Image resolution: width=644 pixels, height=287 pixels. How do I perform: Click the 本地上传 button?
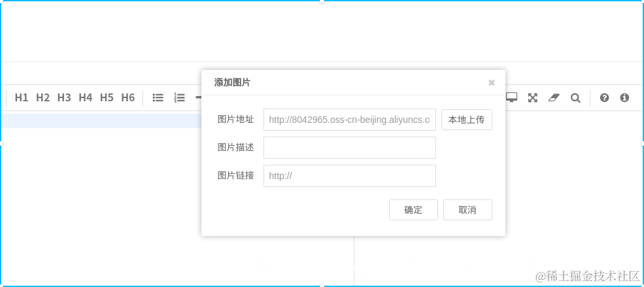(467, 120)
